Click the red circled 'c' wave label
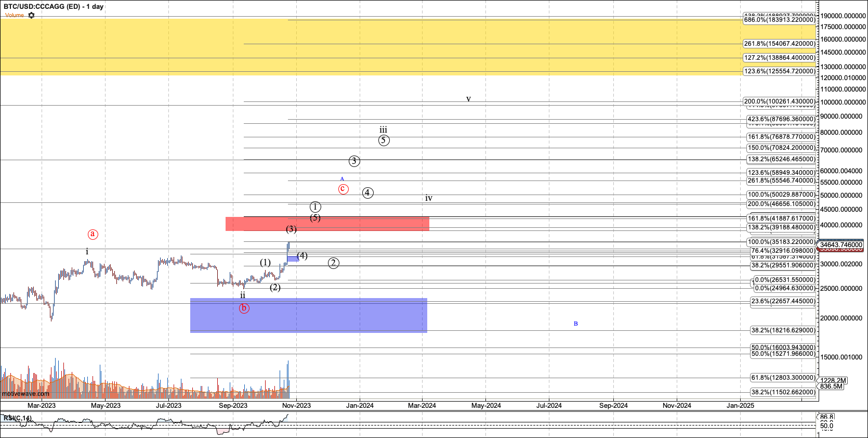 tap(343, 189)
